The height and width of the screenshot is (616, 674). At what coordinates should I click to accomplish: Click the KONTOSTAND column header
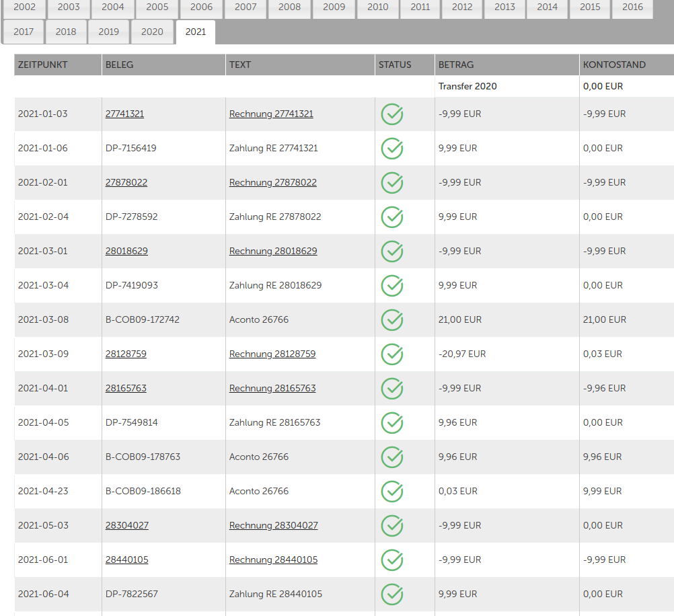click(x=614, y=65)
